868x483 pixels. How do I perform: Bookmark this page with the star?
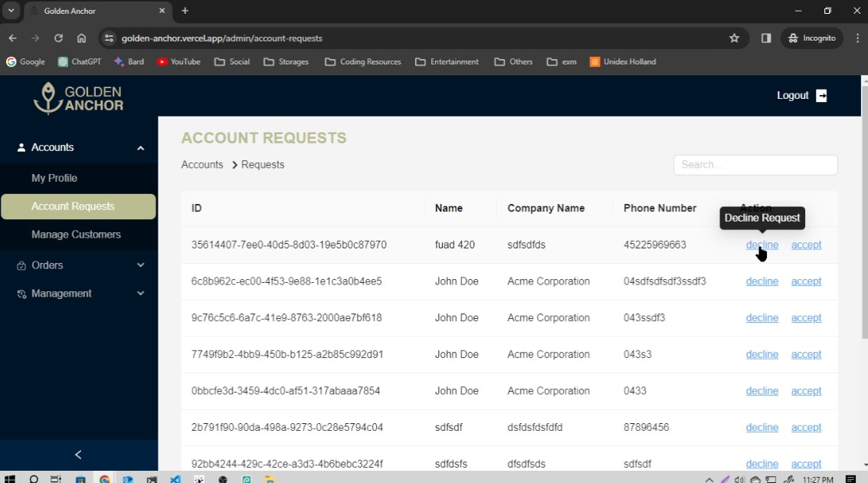(x=734, y=38)
